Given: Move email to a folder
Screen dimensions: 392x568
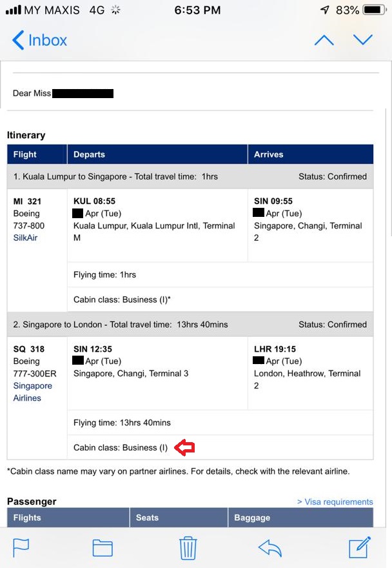Looking at the screenshot, I should (x=103, y=547).
